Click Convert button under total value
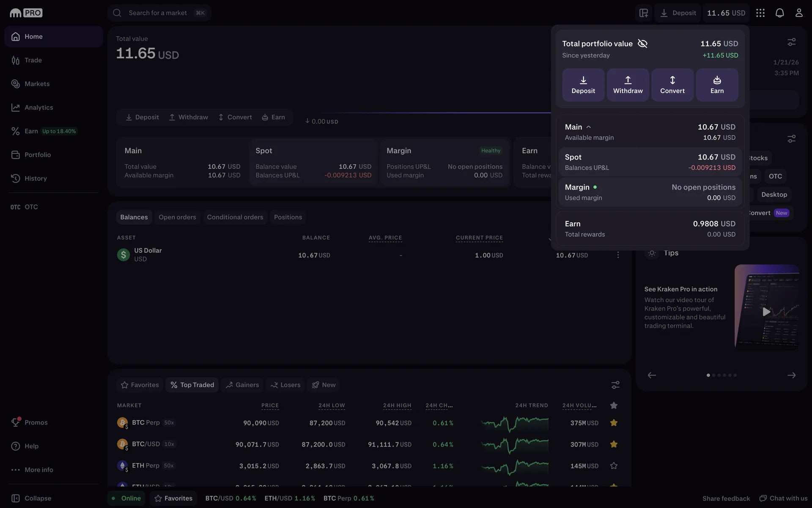The image size is (812, 508). 235,117
